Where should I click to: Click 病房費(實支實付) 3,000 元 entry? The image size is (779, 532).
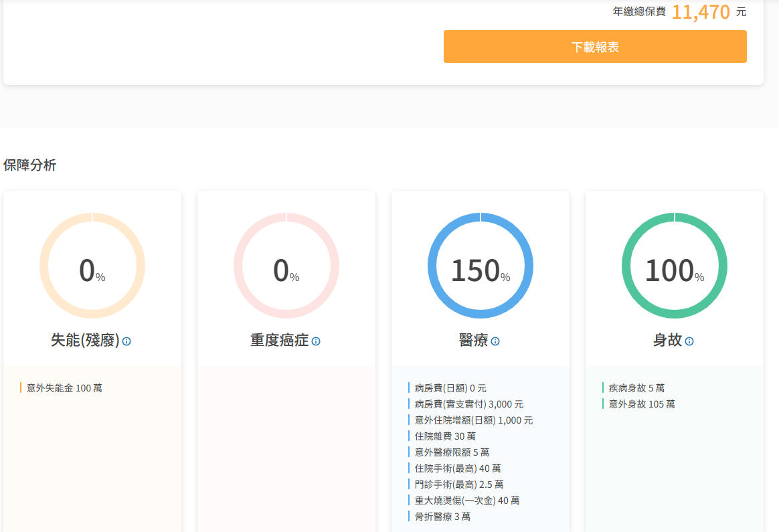coord(468,404)
